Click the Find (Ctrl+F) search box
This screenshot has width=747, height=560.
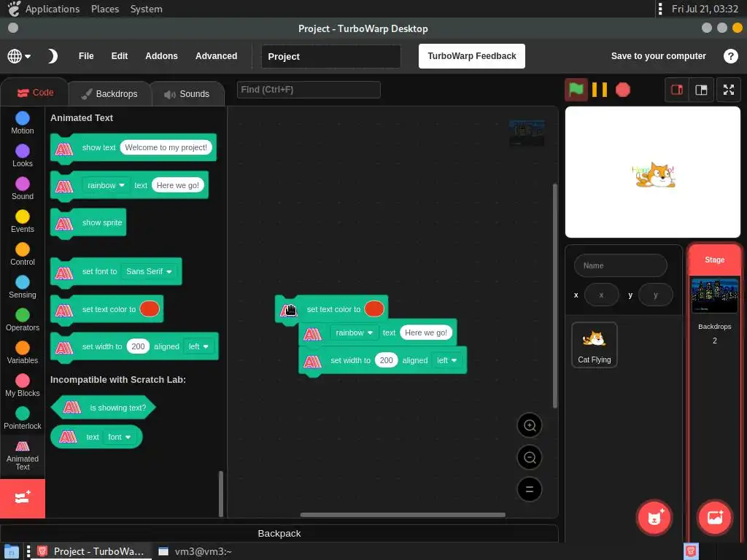click(309, 90)
